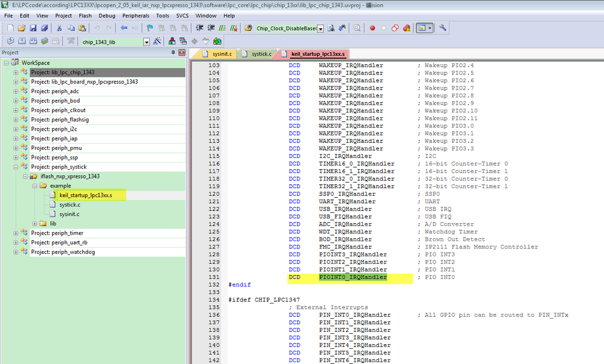Collapse the Project: periph_systick node
Screen dimensions: 604x364
click(x=16, y=167)
